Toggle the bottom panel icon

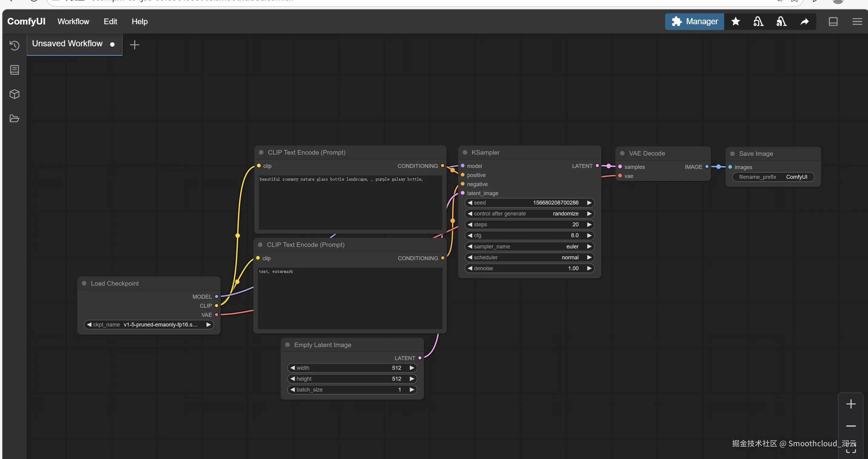click(833, 21)
